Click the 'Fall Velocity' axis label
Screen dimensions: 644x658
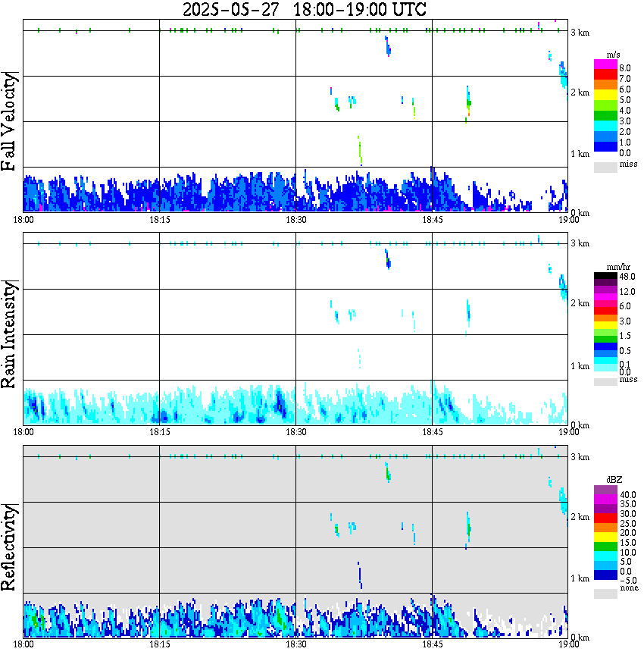9,121
